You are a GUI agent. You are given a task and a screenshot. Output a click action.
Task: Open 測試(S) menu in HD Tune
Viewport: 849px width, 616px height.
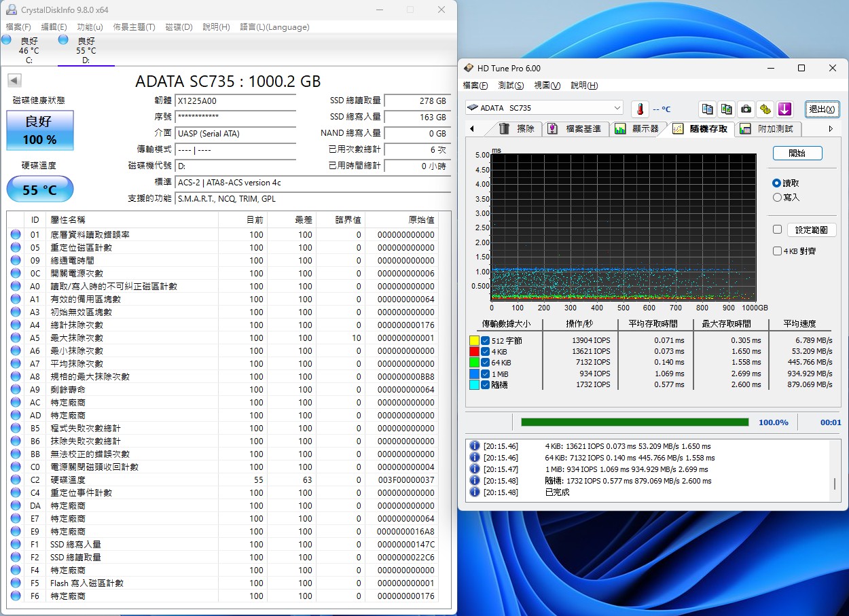(x=511, y=86)
